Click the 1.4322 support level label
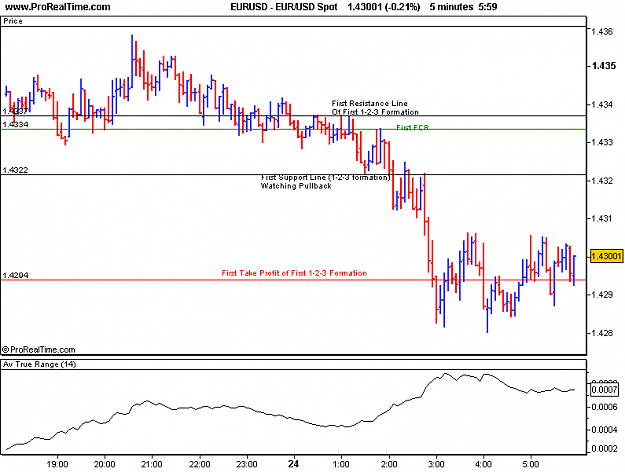Image resolution: width=625 pixels, height=472 pixels. [x=15, y=170]
